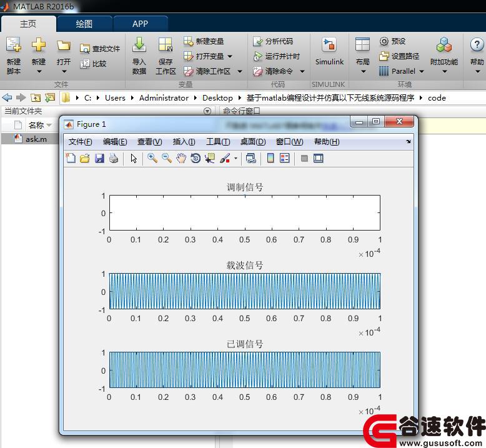486x448 pixels.
Task: Click the Add-Ons (附加功能) icon
Action: 444,45
